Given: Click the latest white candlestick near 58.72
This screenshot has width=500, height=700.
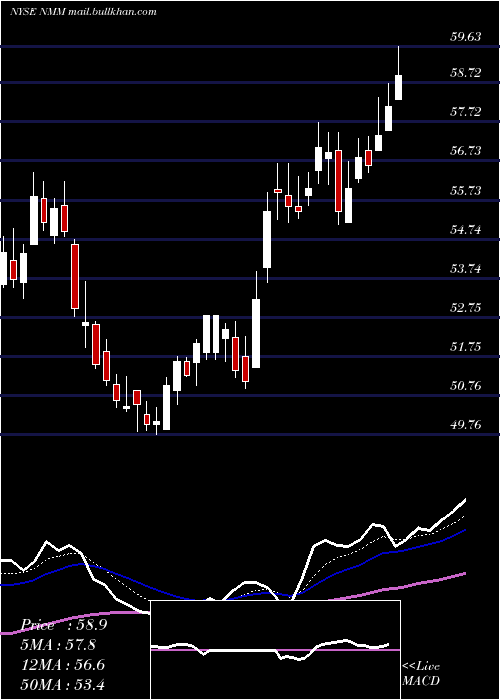Looking at the screenshot, I should click(399, 88).
